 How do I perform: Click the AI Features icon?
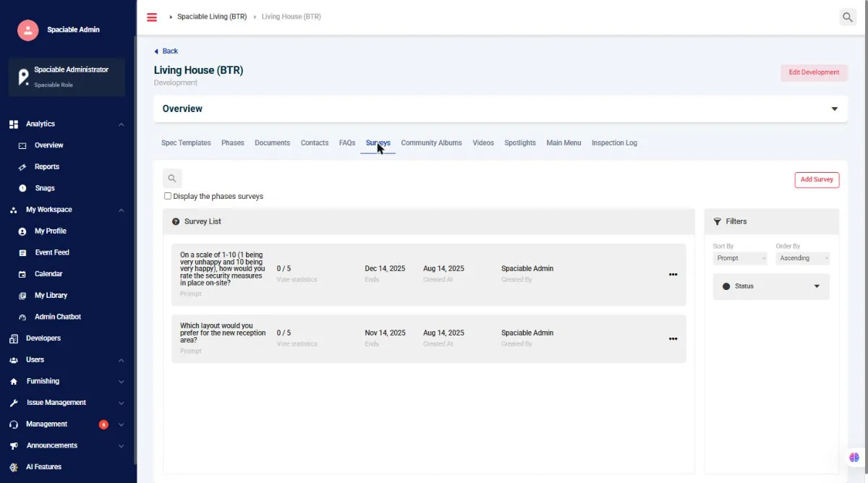point(14,467)
